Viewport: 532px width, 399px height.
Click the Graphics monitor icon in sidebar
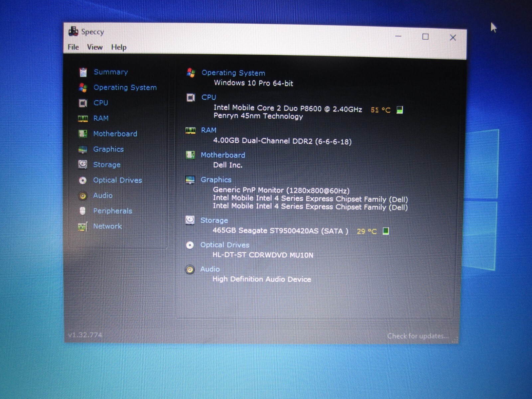pyautogui.click(x=83, y=149)
